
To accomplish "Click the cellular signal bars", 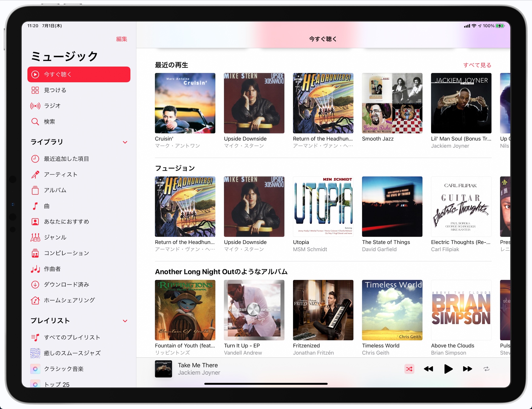I will [467, 26].
